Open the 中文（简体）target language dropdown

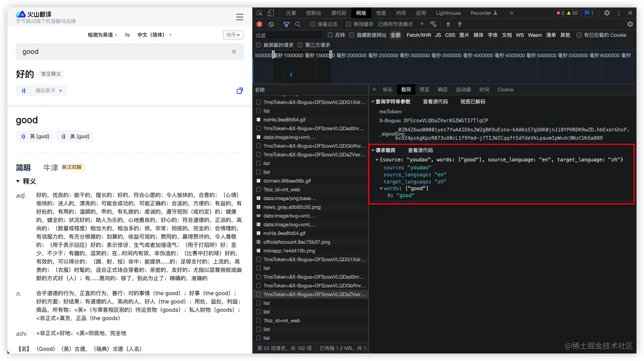[154, 35]
